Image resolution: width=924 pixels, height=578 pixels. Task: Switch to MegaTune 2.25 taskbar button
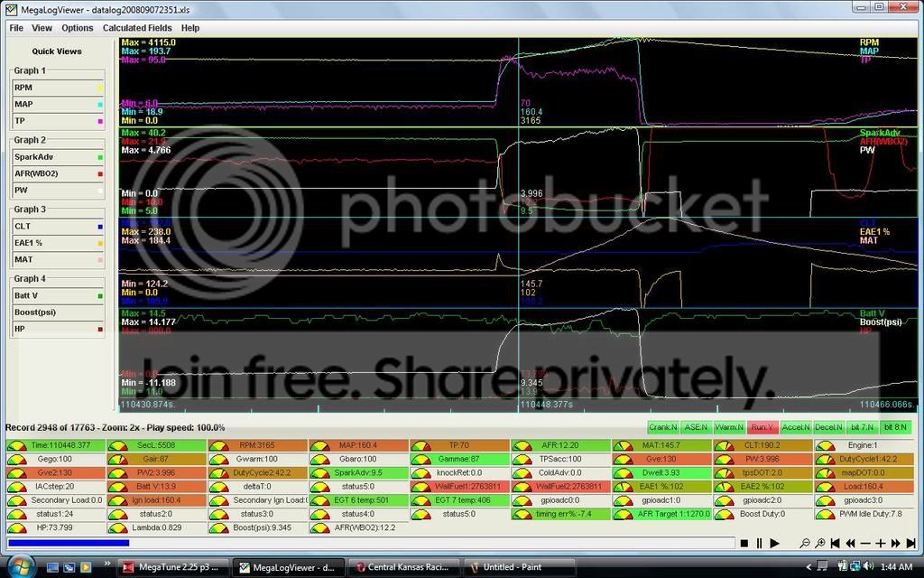(x=172, y=567)
